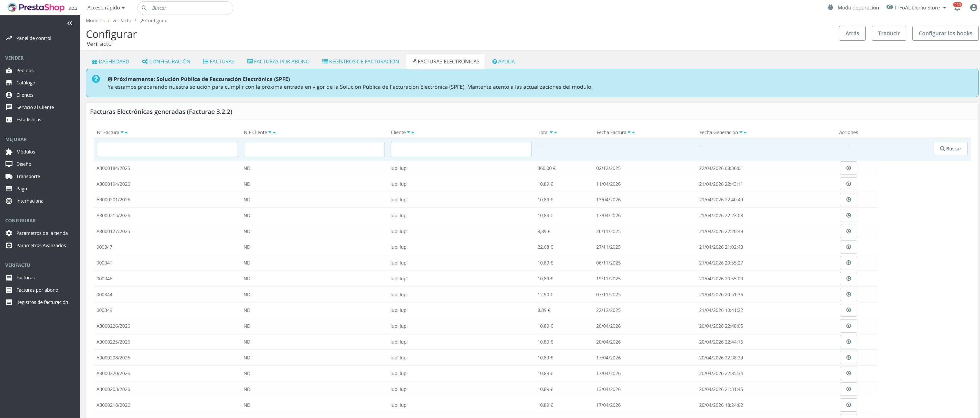Click the Modo depuración bug icon
The width and height of the screenshot is (980, 418).
tap(830, 7)
